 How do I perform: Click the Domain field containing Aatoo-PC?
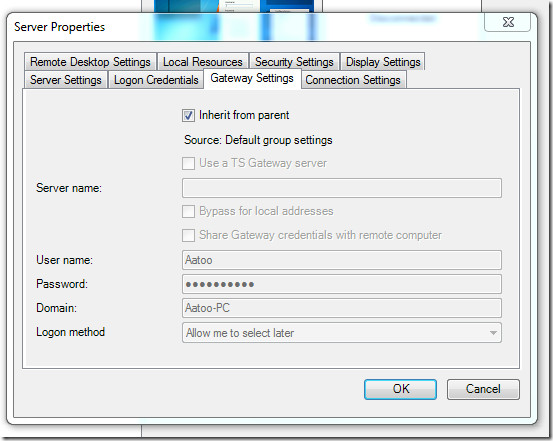(x=342, y=308)
